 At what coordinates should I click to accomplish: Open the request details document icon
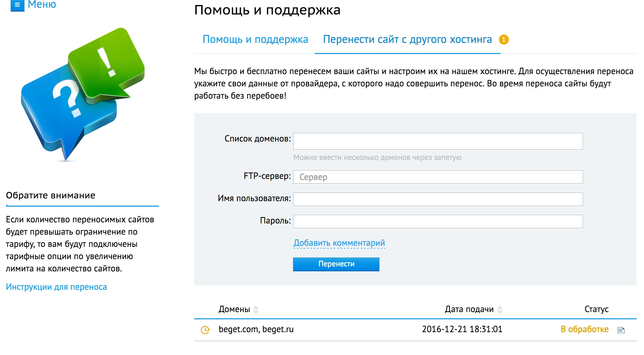621,330
